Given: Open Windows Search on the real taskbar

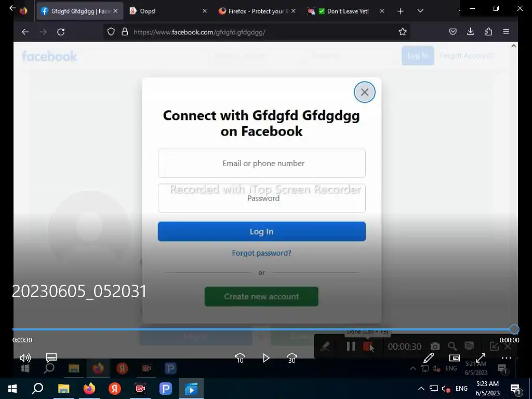Looking at the screenshot, I should pyautogui.click(x=37, y=389).
